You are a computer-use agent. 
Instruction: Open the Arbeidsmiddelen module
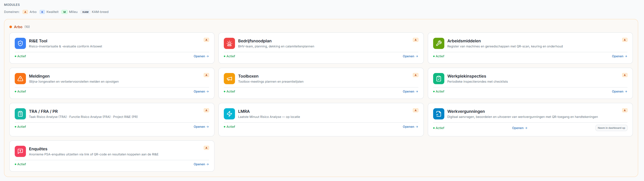(x=620, y=56)
